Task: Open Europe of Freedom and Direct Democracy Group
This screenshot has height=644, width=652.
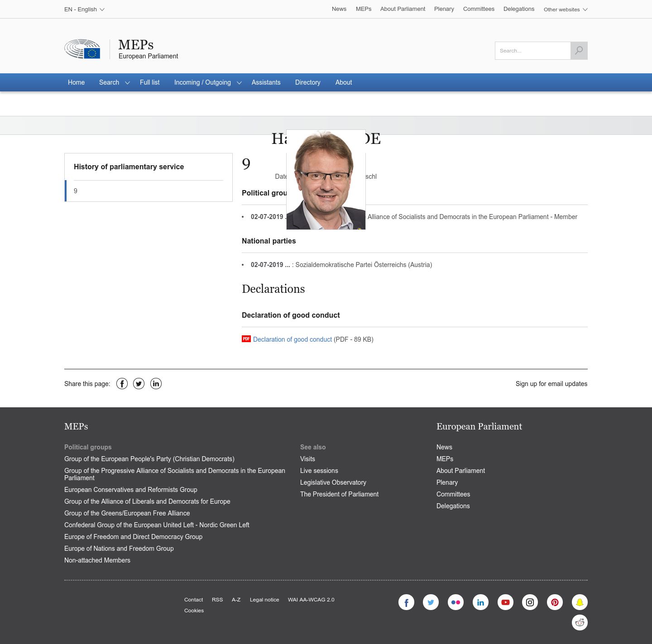Action: click(x=133, y=537)
